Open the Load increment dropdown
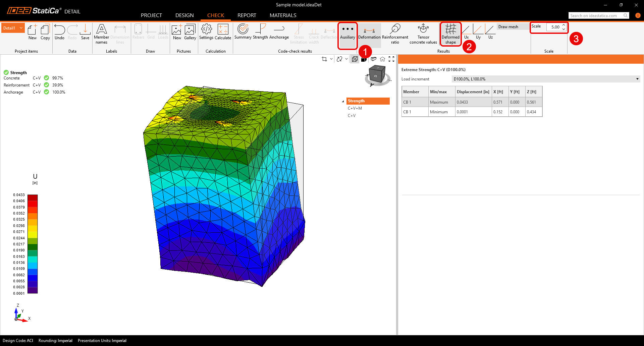Viewport: 644px width, 346px height. pyautogui.click(x=546, y=79)
